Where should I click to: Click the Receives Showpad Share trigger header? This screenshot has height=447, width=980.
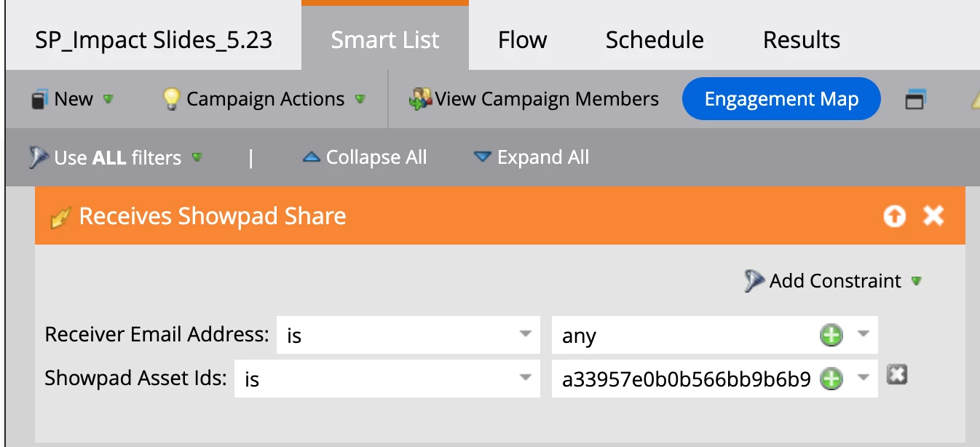(500, 216)
